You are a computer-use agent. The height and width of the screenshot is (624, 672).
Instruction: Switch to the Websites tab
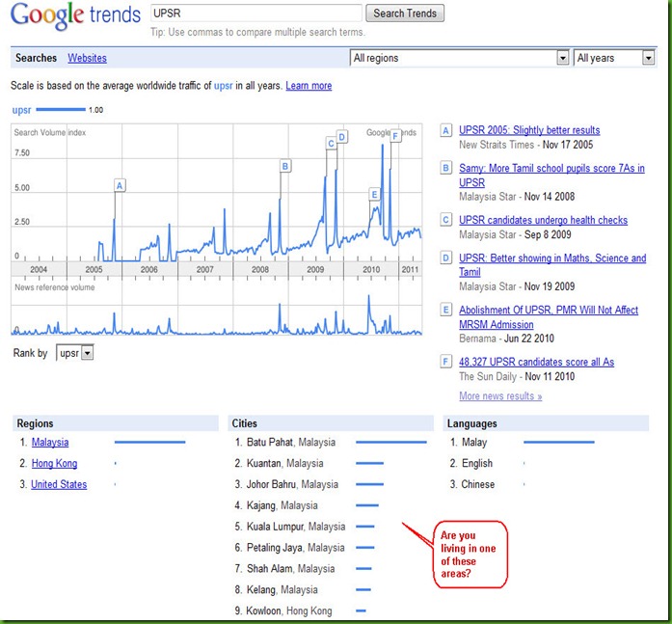click(x=87, y=58)
